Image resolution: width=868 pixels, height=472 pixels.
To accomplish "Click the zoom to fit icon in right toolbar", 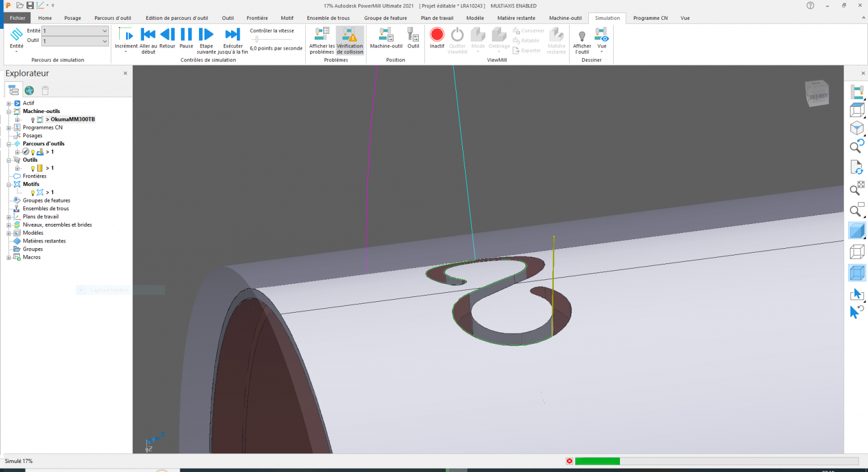I will click(857, 188).
